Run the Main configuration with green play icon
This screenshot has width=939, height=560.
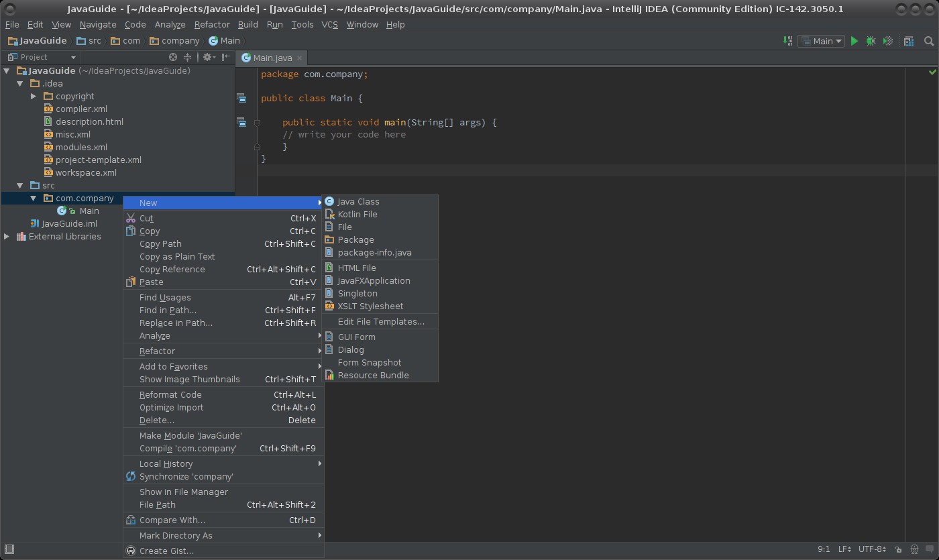pos(854,41)
